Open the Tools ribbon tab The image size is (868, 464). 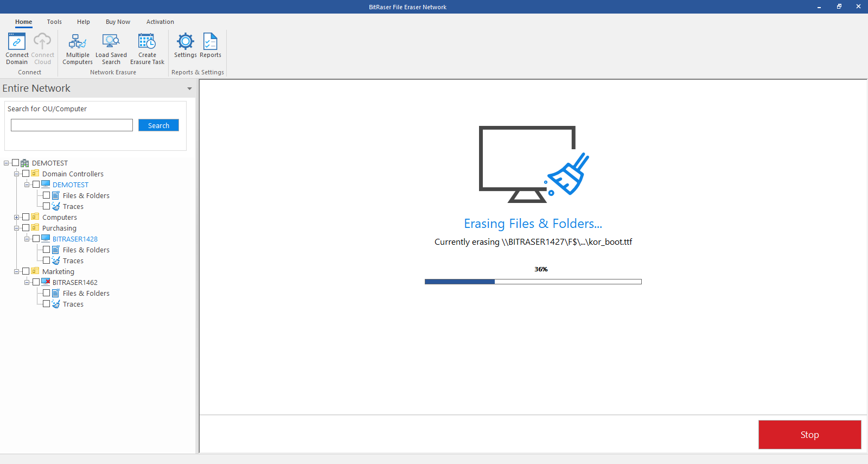click(54, 22)
